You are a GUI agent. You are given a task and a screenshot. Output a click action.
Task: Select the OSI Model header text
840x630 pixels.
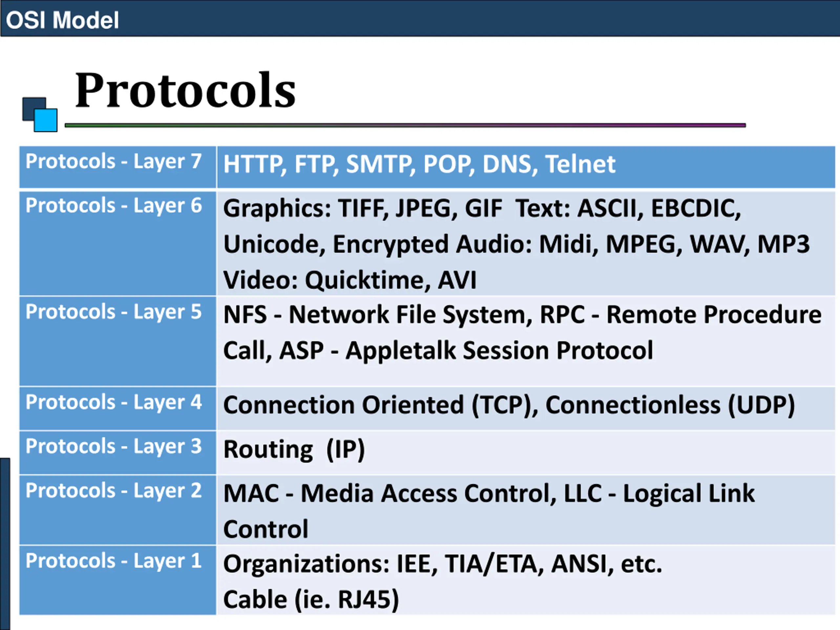pos(62,20)
